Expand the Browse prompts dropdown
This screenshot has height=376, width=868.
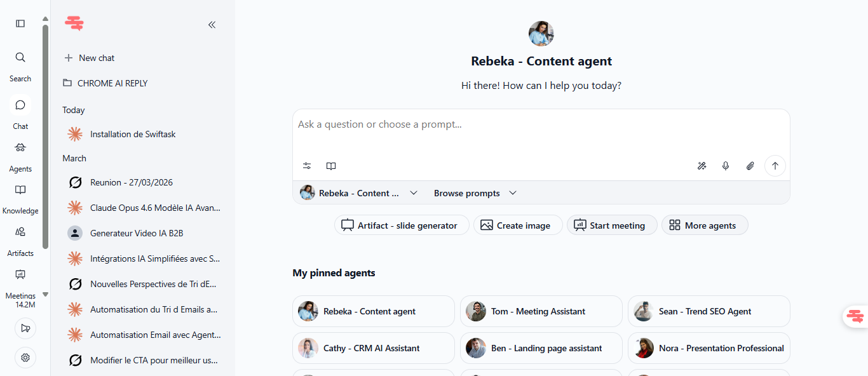[475, 193]
